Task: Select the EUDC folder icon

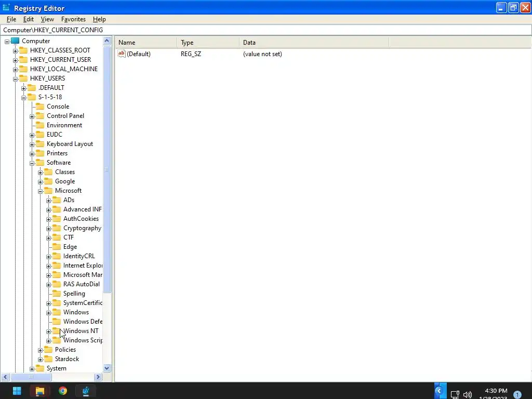Action: (x=40, y=135)
